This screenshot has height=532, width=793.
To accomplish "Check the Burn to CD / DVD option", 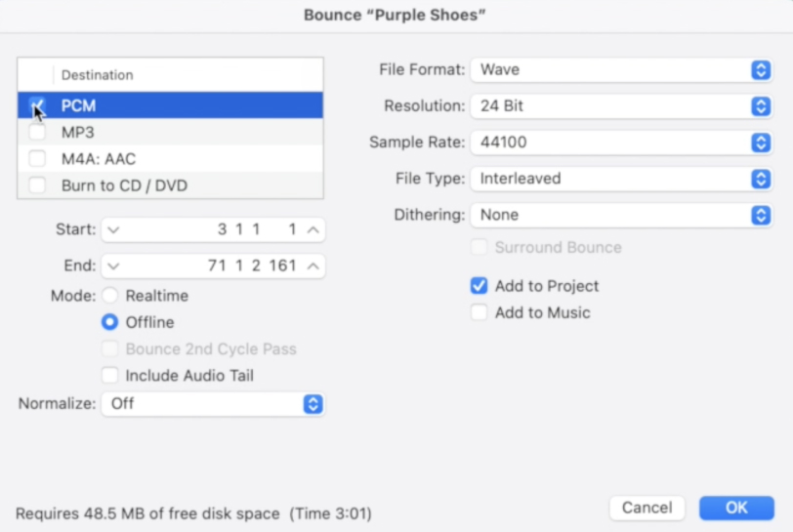I will click(37, 185).
